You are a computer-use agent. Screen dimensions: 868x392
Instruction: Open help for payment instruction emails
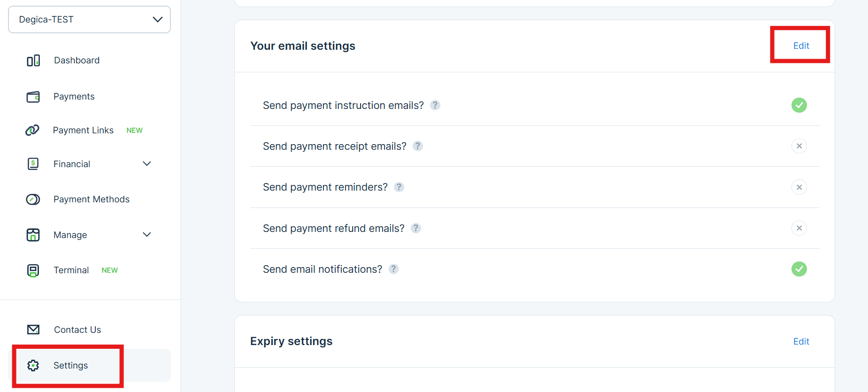tap(435, 105)
